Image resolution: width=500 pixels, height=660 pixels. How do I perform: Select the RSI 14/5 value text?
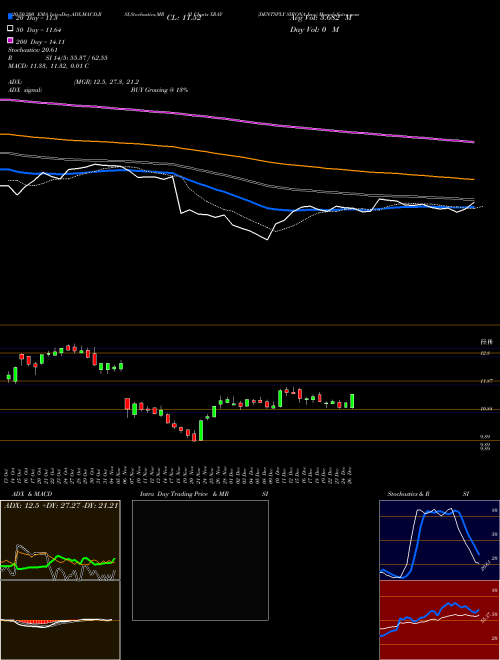(x=76, y=58)
